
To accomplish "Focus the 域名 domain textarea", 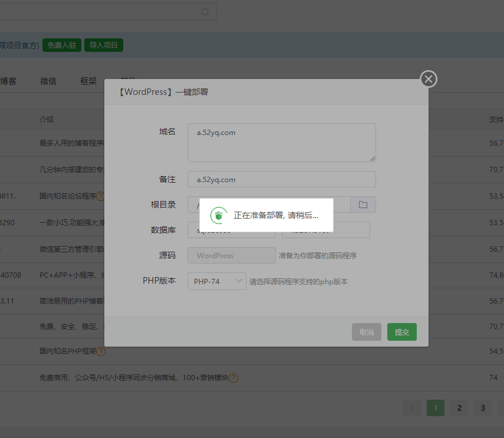I will click(282, 143).
